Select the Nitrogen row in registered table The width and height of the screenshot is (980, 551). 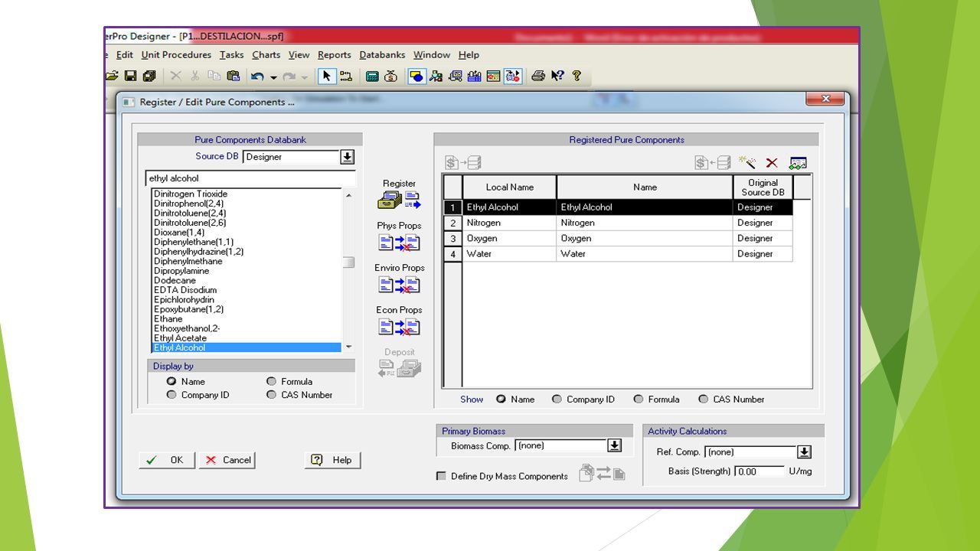618,223
